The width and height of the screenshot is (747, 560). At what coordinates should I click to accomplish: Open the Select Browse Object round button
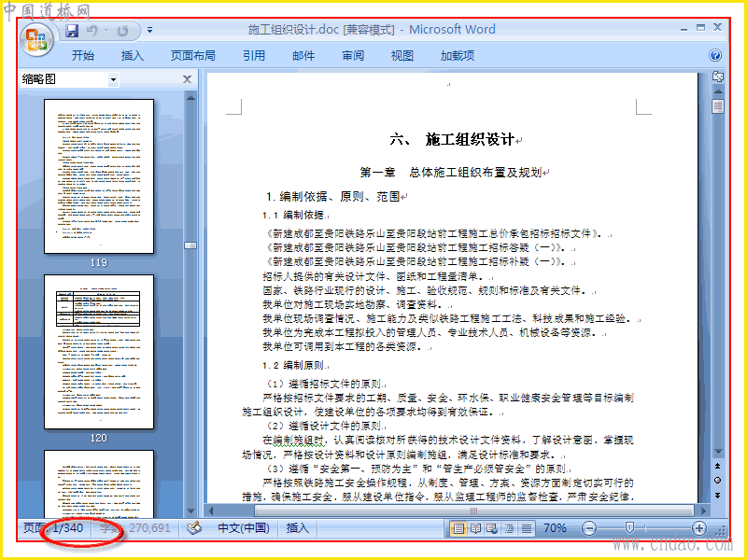click(717, 481)
